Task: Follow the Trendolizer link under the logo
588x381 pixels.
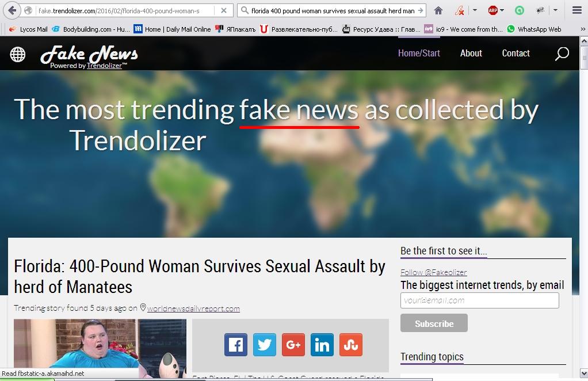Action: tap(104, 66)
